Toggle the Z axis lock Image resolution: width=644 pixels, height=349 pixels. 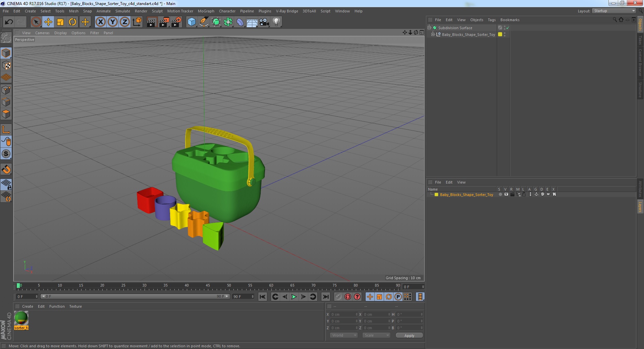pos(125,22)
